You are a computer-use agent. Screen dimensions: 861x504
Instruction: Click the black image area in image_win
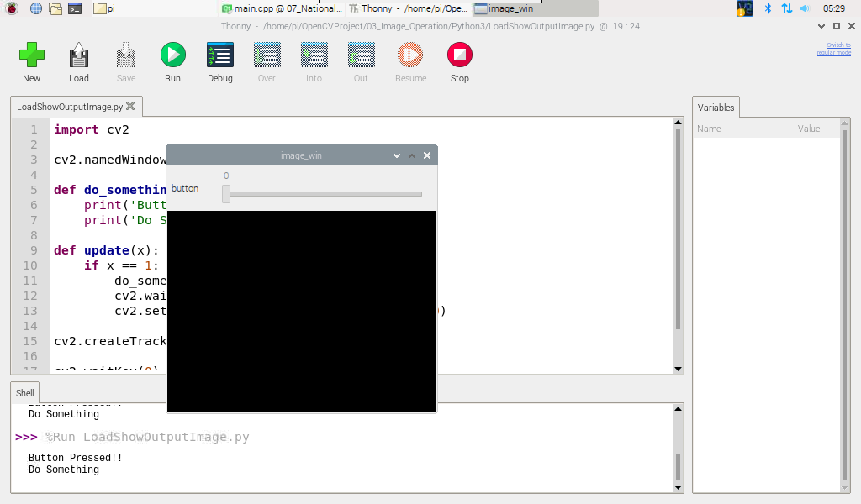pyautogui.click(x=302, y=312)
